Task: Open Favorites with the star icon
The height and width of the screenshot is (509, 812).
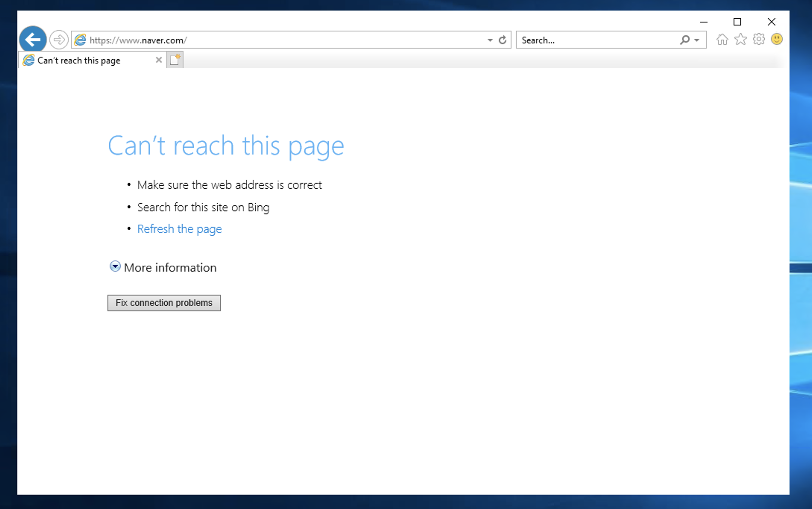Action: coord(740,39)
